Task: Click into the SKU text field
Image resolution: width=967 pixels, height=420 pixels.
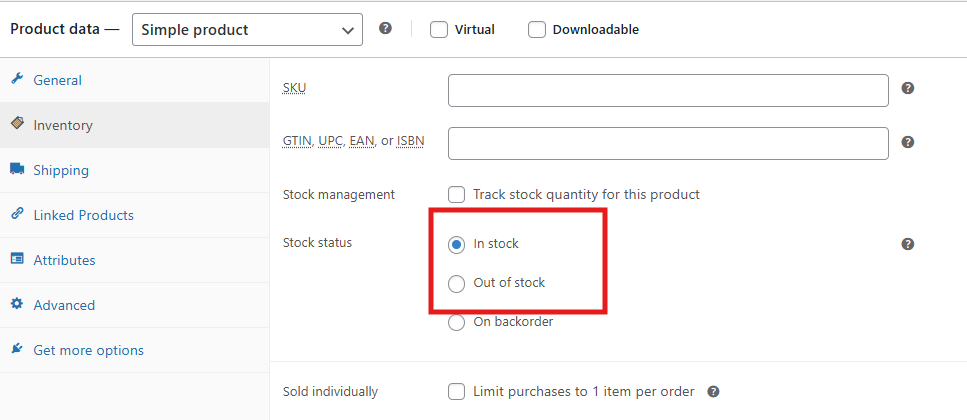Action: point(668,90)
